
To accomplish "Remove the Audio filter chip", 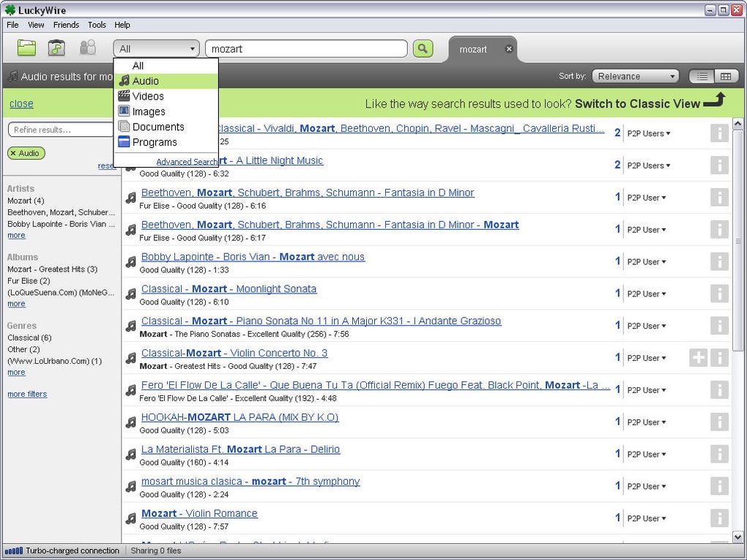I will point(13,153).
